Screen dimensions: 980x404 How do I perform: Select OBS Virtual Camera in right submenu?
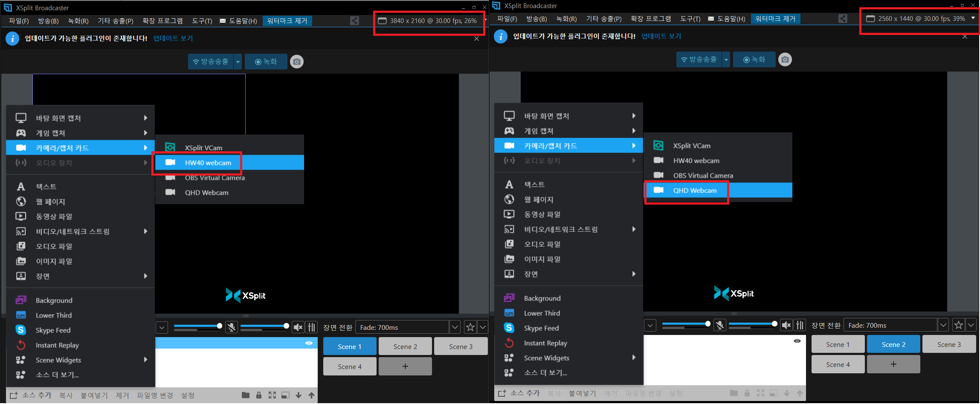(x=718, y=176)
